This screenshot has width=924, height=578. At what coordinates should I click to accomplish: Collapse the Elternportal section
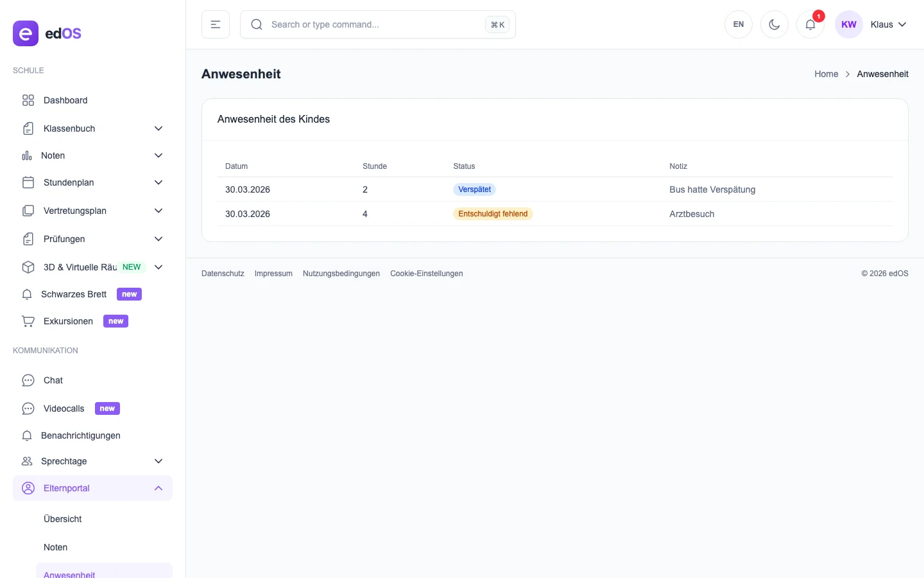click(158, 488)
